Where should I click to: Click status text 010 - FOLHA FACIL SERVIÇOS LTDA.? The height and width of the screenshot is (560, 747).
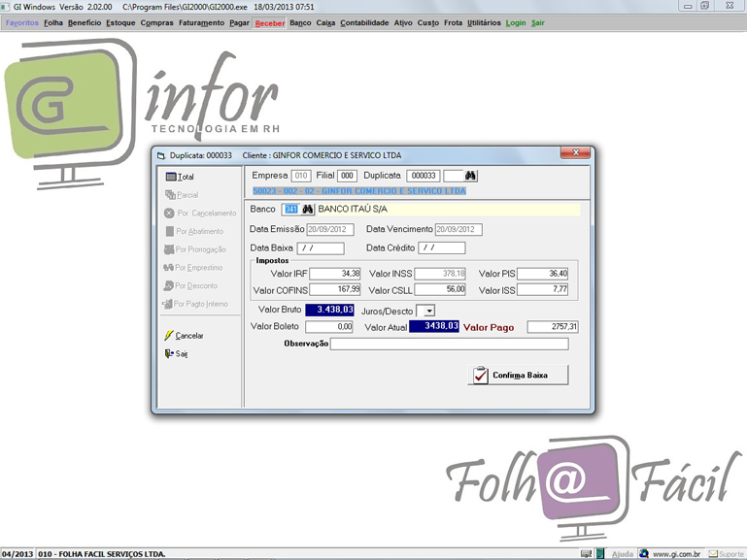pyautogui.click(x=102, y=554)
